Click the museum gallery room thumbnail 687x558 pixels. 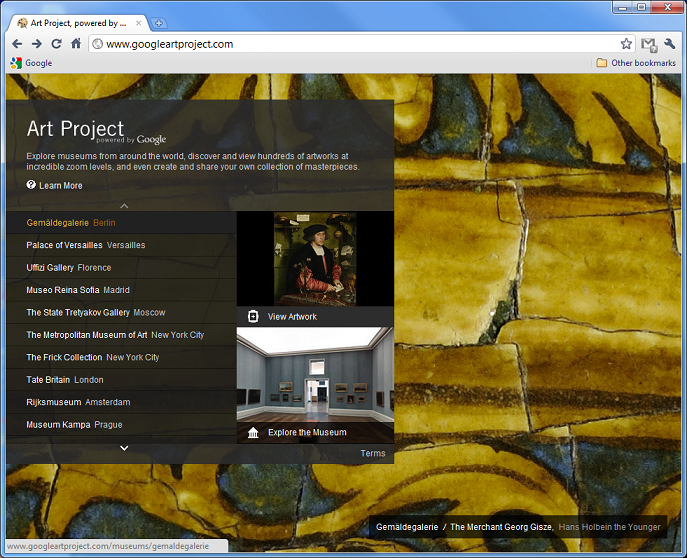(315, 374)
